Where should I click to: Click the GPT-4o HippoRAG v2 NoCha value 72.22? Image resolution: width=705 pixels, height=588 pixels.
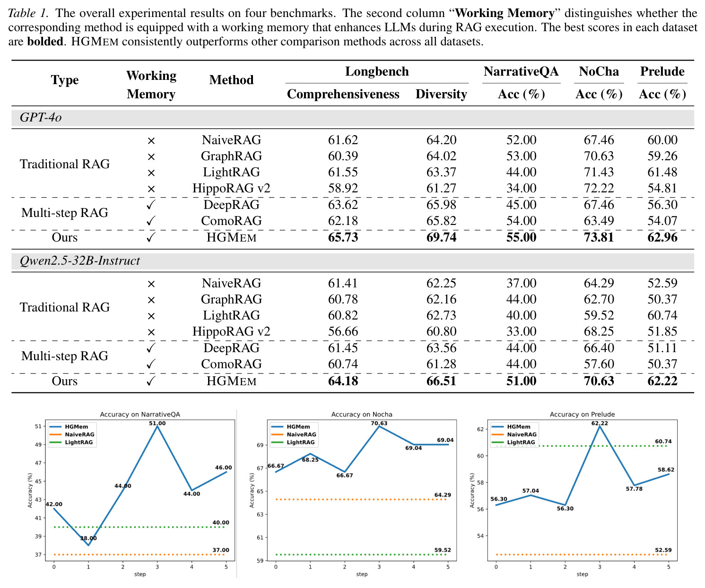pos(599,188)
